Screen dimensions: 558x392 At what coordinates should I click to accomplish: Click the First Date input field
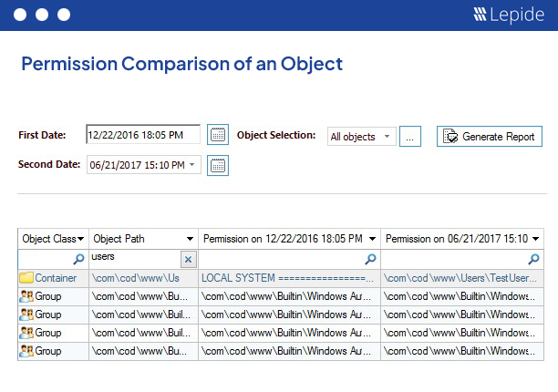tap(143, 134)
